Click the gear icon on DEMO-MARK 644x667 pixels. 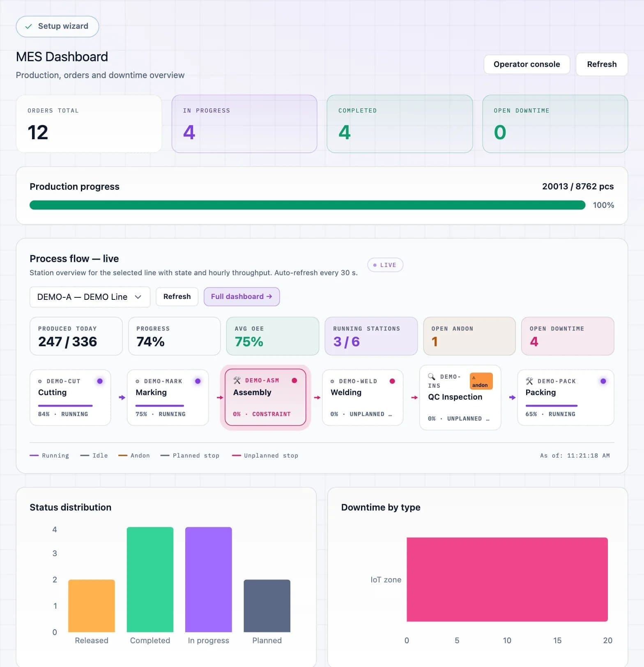pyautogui.click(x=138, y=382)
